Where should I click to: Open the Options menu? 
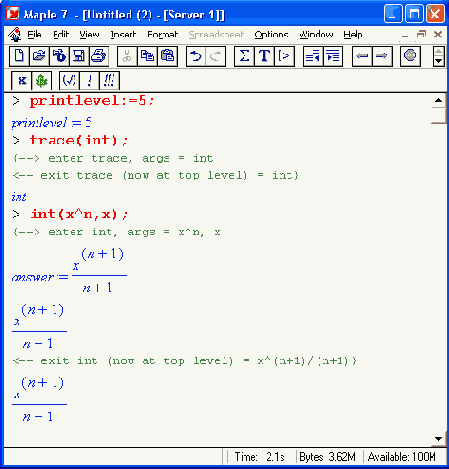(x=271, y=35)
